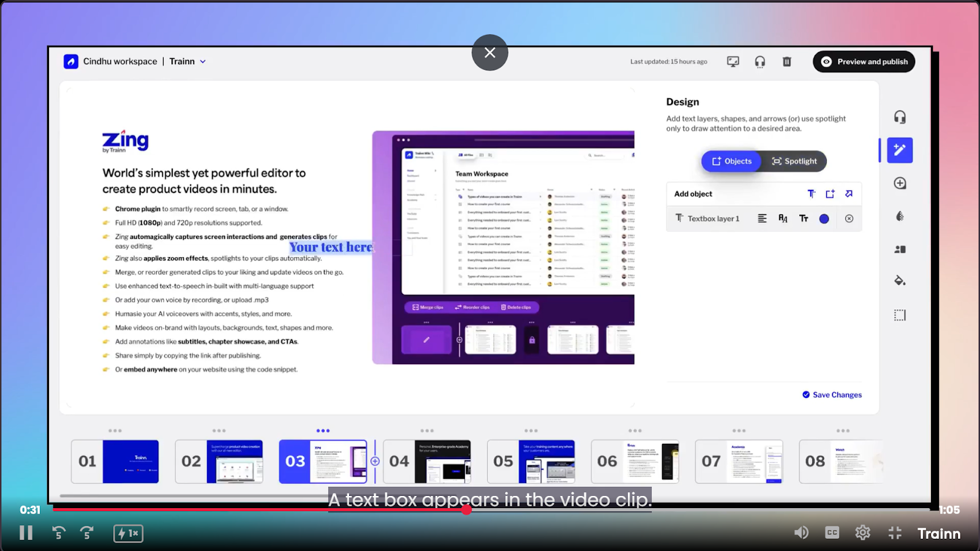Open options dots above clip 02
Image resolution: width=980 pixels, height=551 pixels.
[219, 431]
